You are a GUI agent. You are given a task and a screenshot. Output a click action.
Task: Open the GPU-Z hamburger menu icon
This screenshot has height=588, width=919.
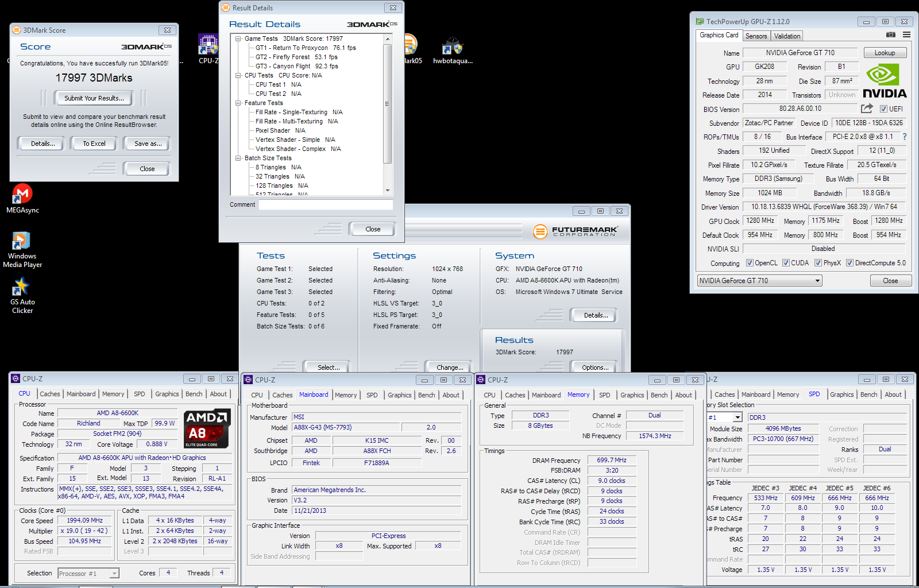(906, 35)
